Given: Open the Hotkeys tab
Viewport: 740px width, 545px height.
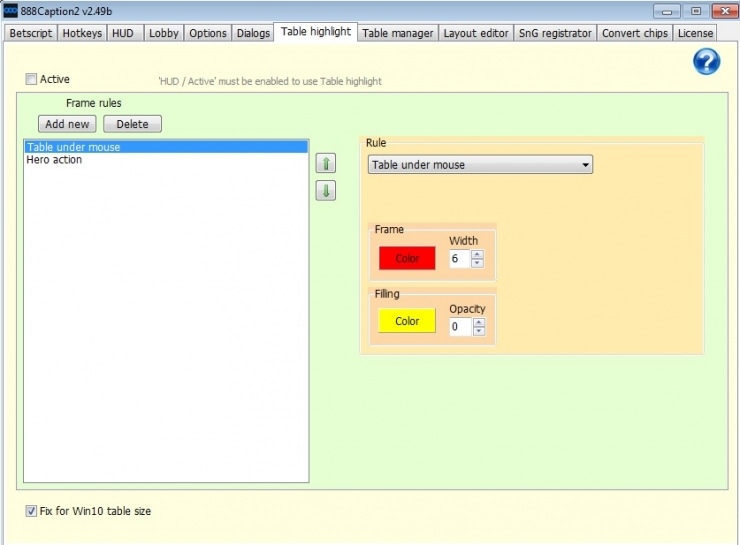Looking at the screenshot, I should [82, 33].
